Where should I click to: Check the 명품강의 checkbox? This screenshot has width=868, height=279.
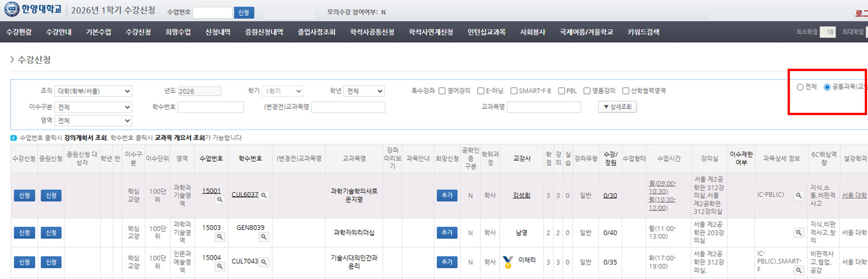[587, 91]
